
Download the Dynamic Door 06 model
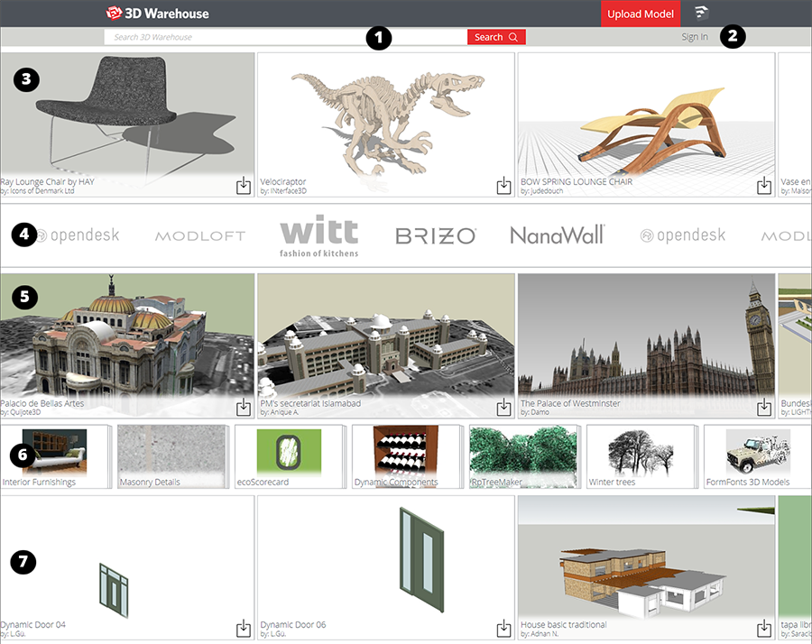[503, 628]
